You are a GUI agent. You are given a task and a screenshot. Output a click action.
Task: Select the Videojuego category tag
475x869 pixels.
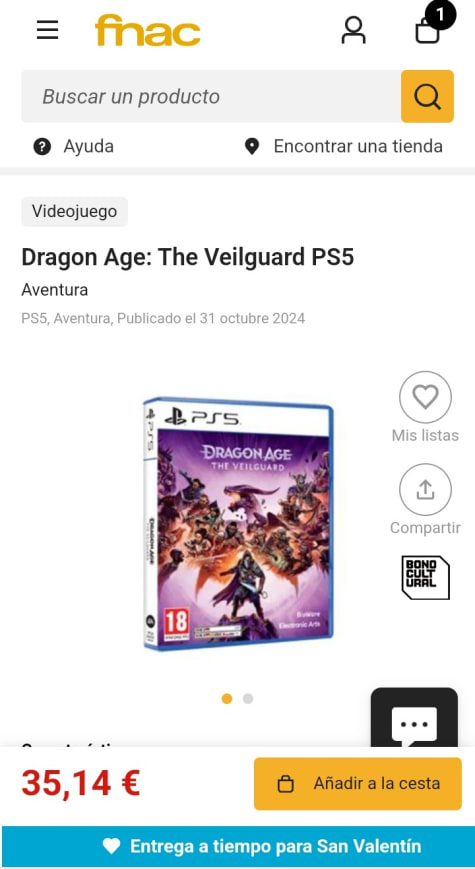[74, 212]
